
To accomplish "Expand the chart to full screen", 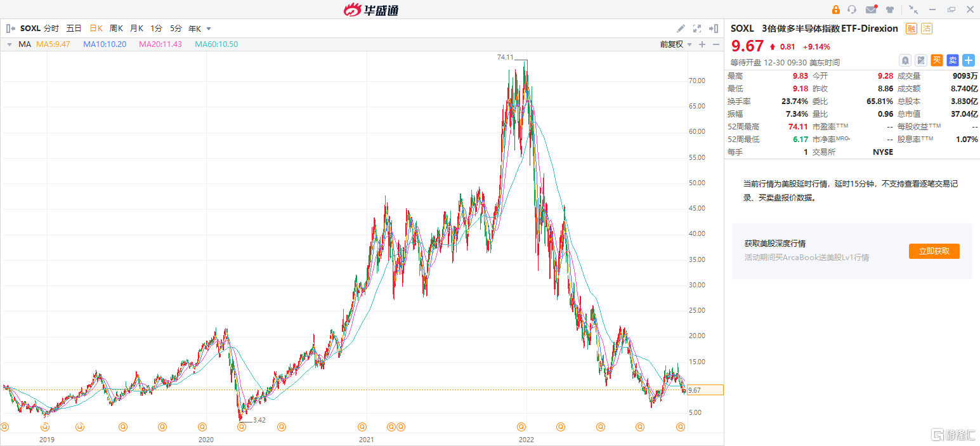I will tap(697, 29).
